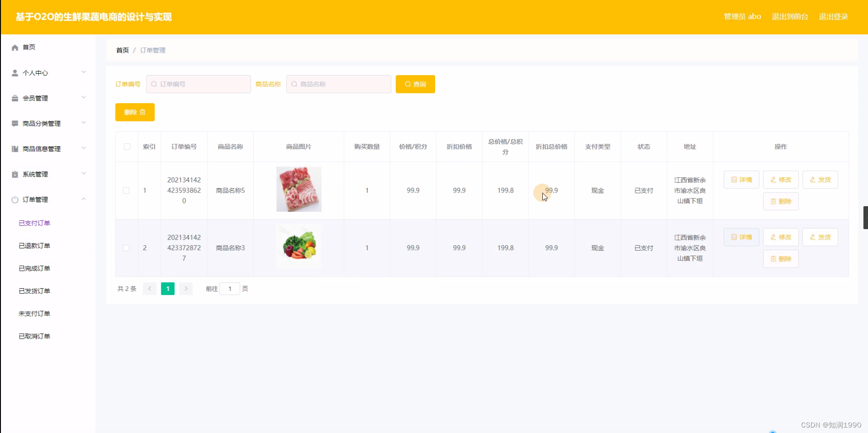Select the 会员管理 member management icon
Image resolution: width=868 pixels, height=433 pixels.
coord(14,98)
